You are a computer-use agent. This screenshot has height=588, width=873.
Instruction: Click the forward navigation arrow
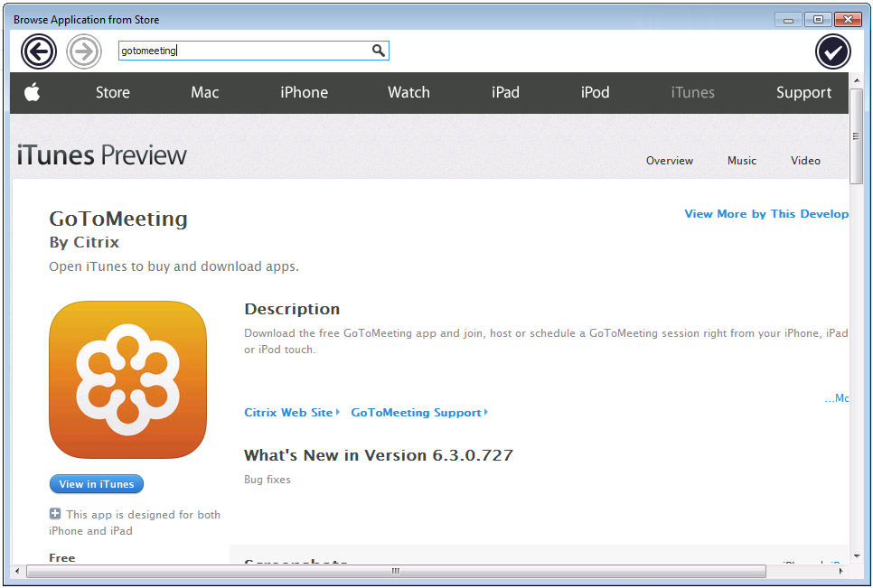[x=84, y=51]
